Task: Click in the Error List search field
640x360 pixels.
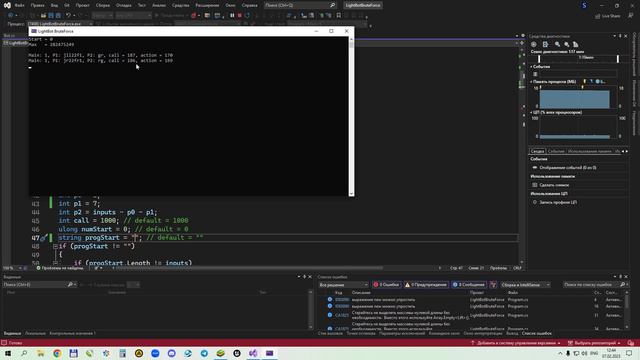Action: tap(590, 284)
